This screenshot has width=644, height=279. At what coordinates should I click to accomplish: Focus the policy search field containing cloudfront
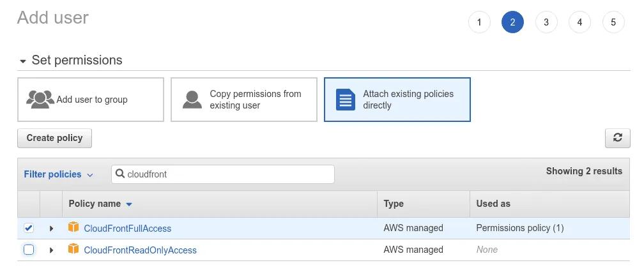pyautogui.click(x=223, y=174)
